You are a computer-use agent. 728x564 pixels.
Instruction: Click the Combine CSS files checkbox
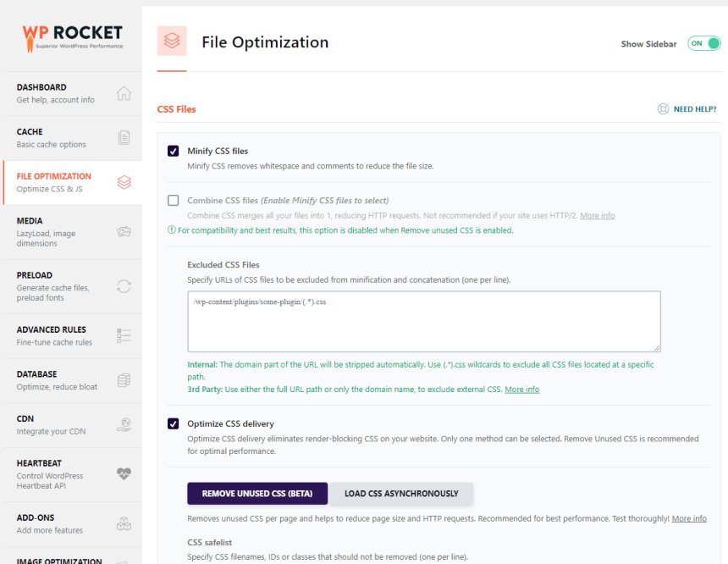(174, 201)
